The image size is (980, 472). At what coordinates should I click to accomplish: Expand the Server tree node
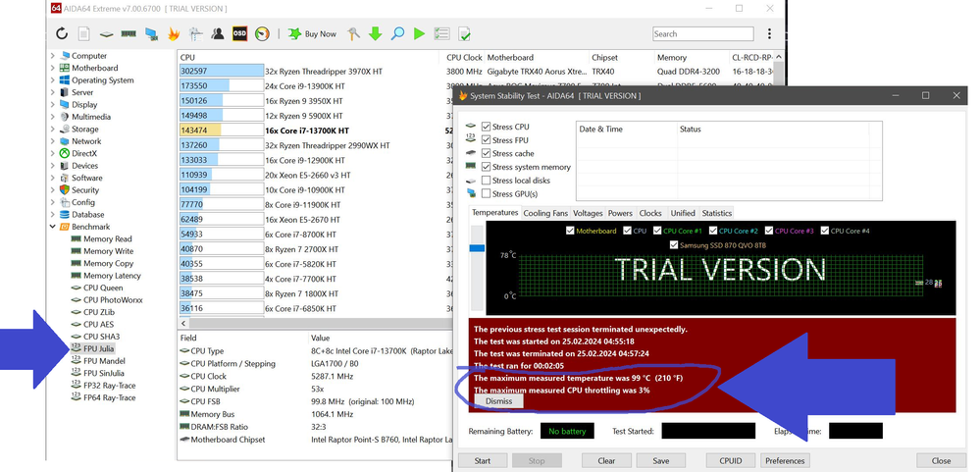coord(53,92)
